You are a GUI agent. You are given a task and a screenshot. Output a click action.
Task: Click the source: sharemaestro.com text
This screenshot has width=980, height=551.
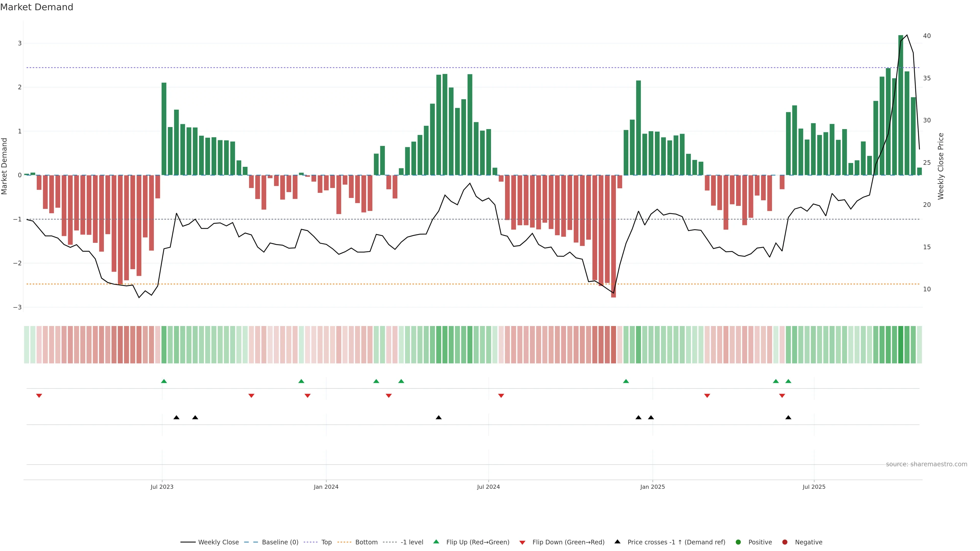pos(926,464)
